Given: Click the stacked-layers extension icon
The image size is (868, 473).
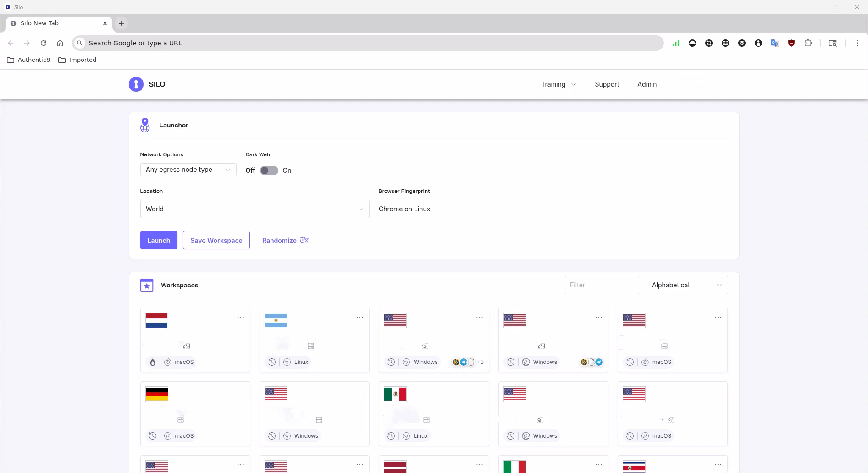Looking at the screenshot, I should [742, 43].
